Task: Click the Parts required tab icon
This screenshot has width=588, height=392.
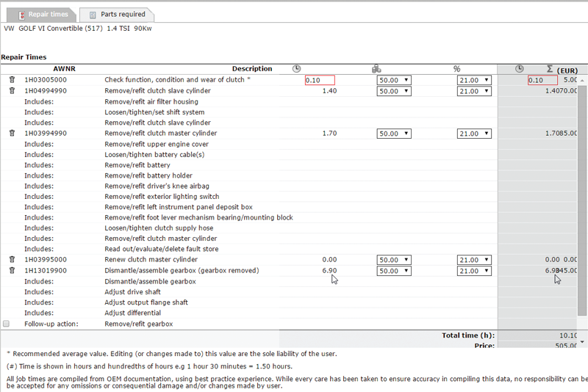Action: pyautogui.click(x=93, y=15)
